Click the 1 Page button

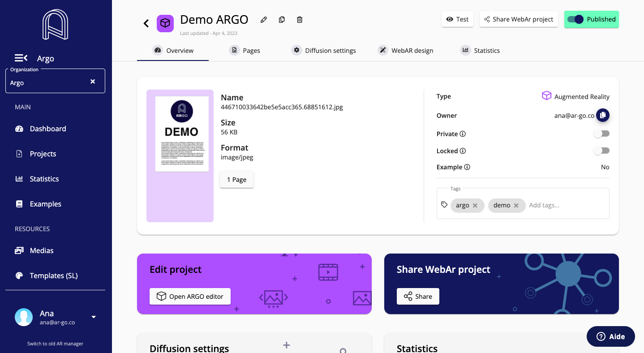(236, 180)
